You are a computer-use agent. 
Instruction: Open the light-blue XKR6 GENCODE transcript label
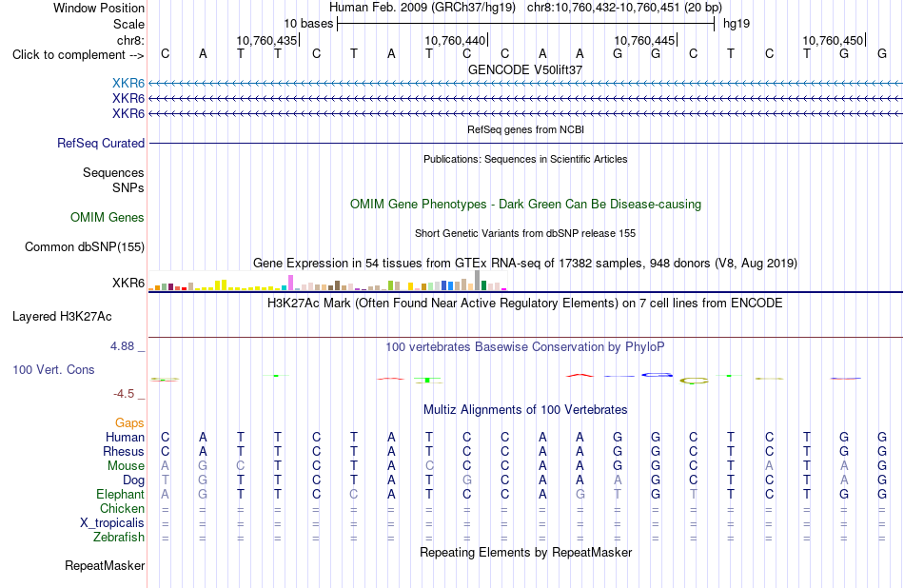tap(128, 84)
